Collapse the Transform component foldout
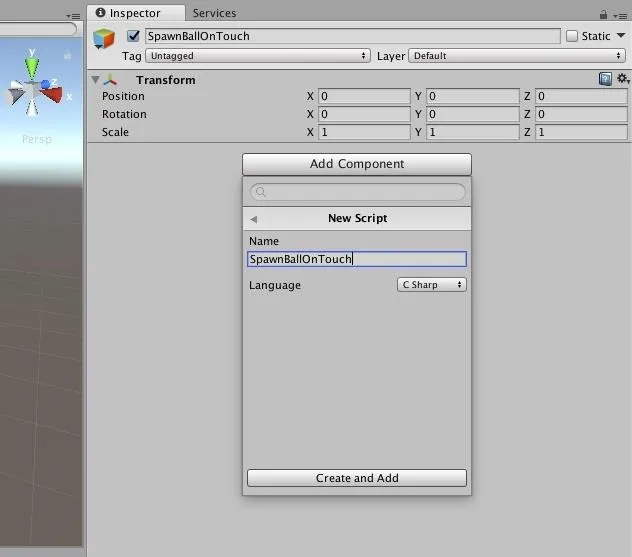 pyautogui.click(x=95, y=79)
